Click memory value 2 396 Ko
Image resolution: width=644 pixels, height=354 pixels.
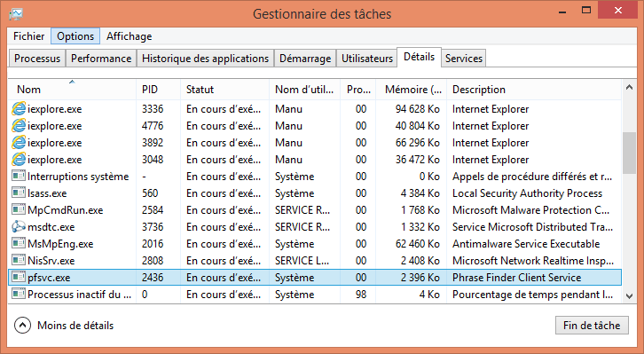(420, 277)
